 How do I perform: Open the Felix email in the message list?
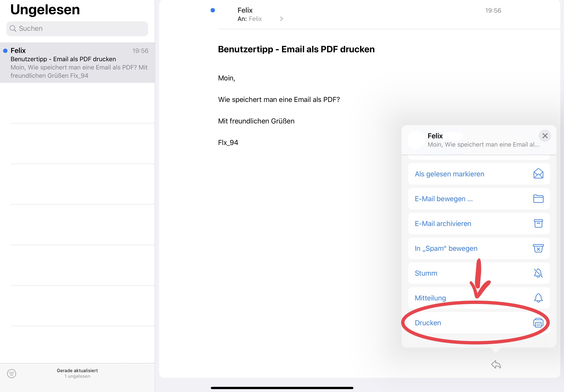(x=77, y=63)
